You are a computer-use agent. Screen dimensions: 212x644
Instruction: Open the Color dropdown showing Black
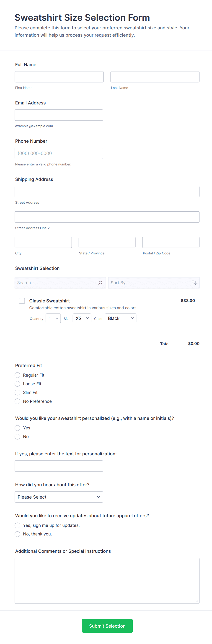tap(120, 318)
